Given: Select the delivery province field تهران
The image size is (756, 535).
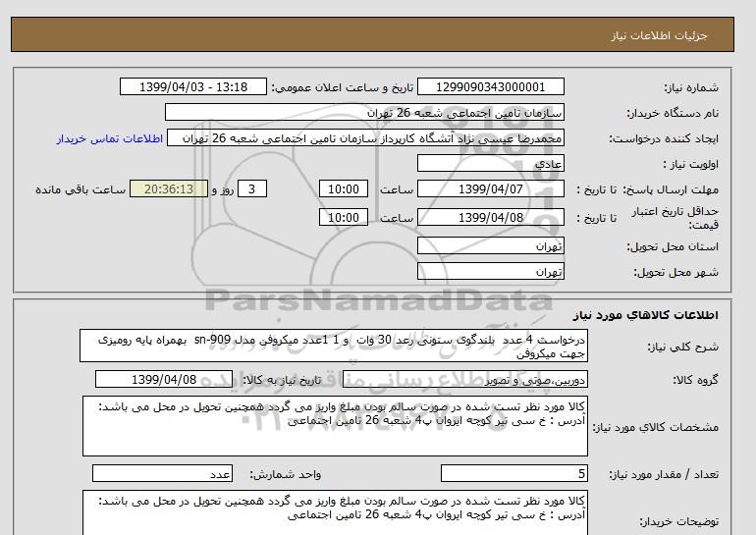Looking at the screenshot, I should (x=490, y=245).
